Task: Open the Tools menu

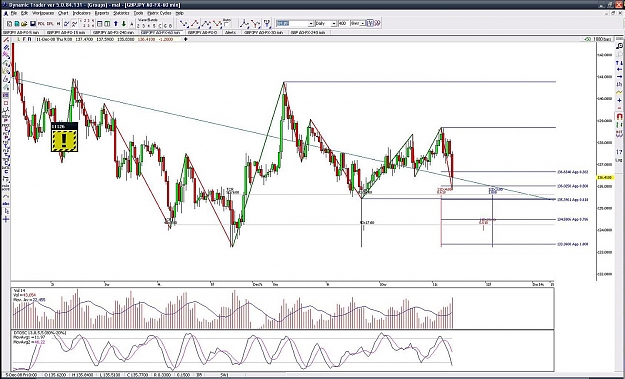Action: pyautogui.click(x=138, y=13)
